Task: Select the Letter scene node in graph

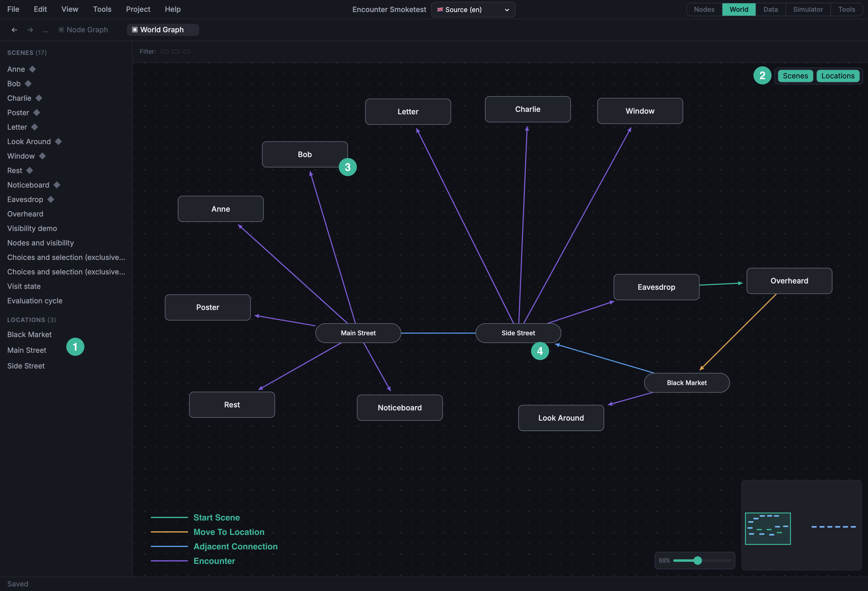Action: [408, 112]
